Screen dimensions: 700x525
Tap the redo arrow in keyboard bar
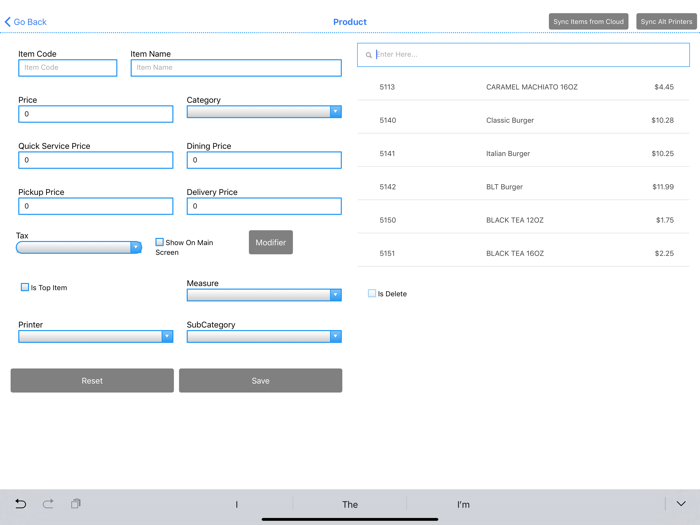(x=48, y=504)
